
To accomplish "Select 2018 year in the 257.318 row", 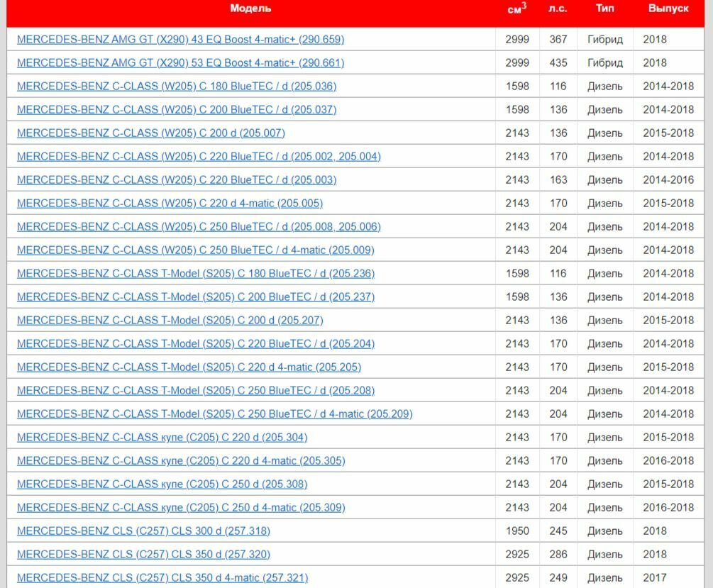I will click(x=655, y=531).
